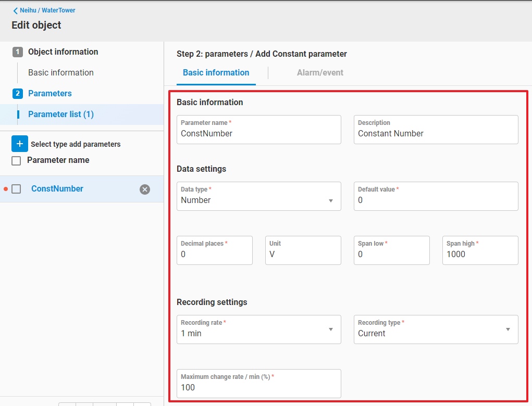
Task: Check the ConstNumber row checkbox
Action: tap(16, 189)
